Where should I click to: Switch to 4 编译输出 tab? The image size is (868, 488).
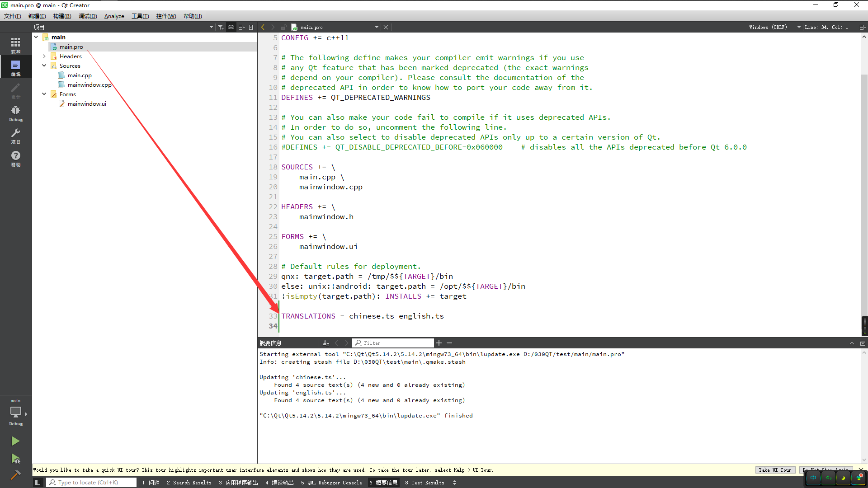(x=278, y=483)
